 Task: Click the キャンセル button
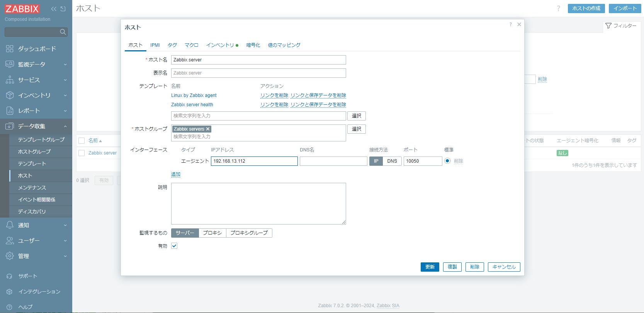pyautogui.click(x=504, y=267)
